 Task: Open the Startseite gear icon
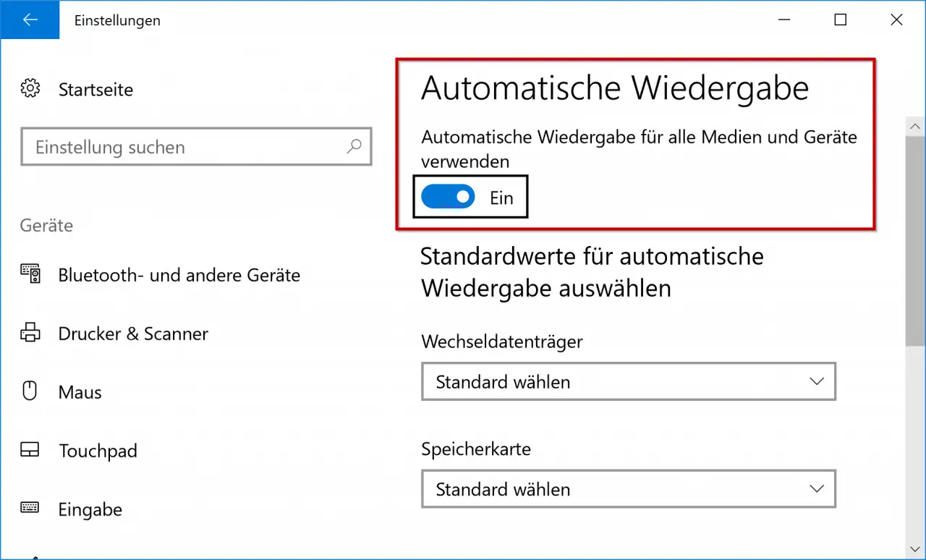coord(30,89)
